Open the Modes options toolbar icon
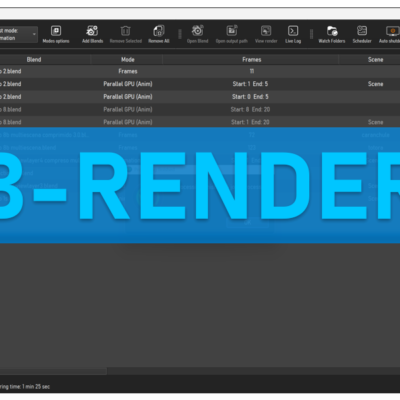The height and width of the screenshot is (400, 400). pyautogui.click(x=56, y=31)
